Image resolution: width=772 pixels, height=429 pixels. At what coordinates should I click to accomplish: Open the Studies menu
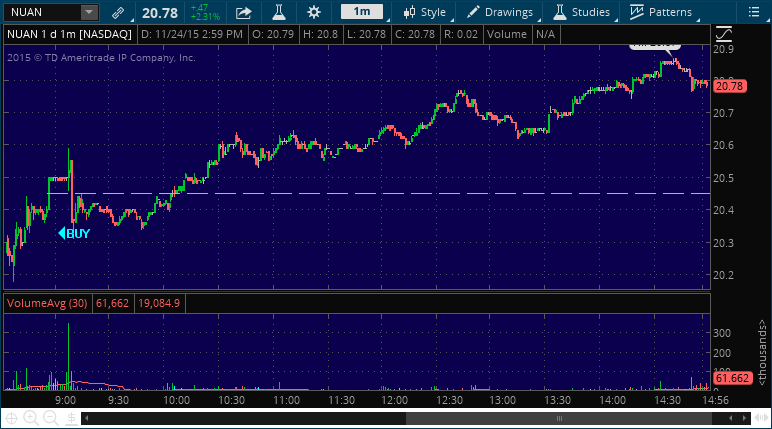pyautogui.click(x=581, y=12)
